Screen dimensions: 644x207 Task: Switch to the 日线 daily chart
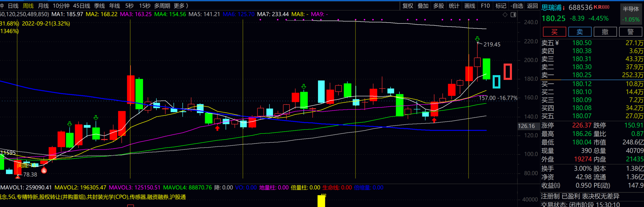coord(13,6)
